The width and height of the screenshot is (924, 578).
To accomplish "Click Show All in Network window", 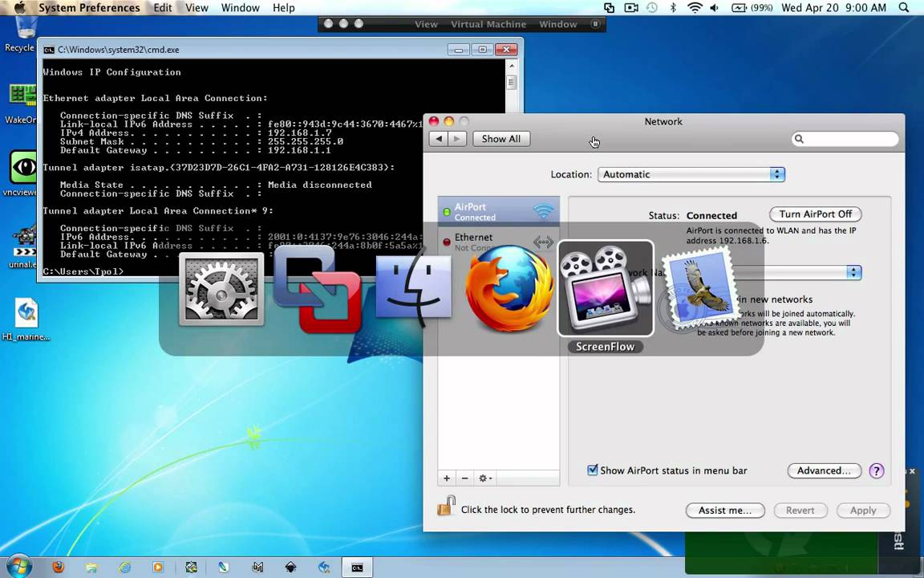I will pyautogui.click(x=500, y=139).
